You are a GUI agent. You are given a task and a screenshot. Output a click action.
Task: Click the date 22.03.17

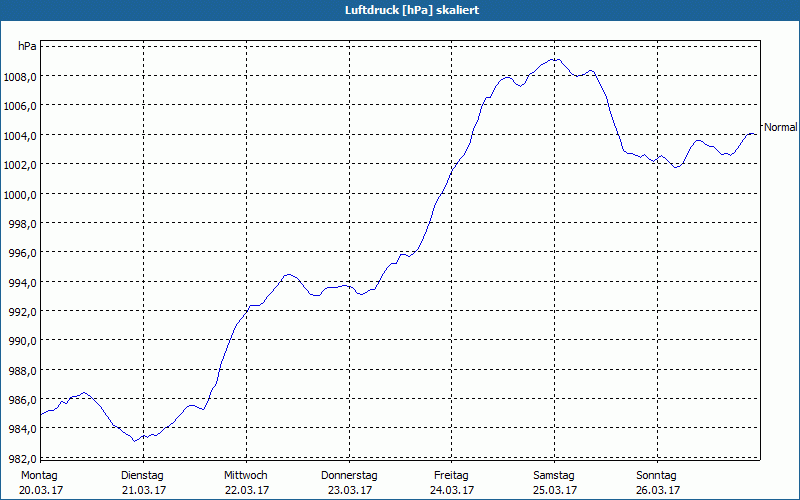(247, 490)
